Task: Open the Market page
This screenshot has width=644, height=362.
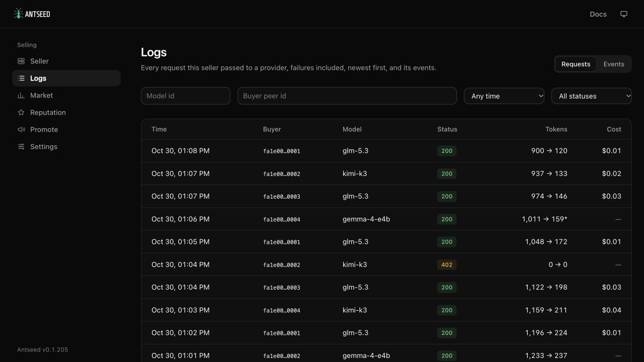Action: pyautogui.click(x=66, y=96)
